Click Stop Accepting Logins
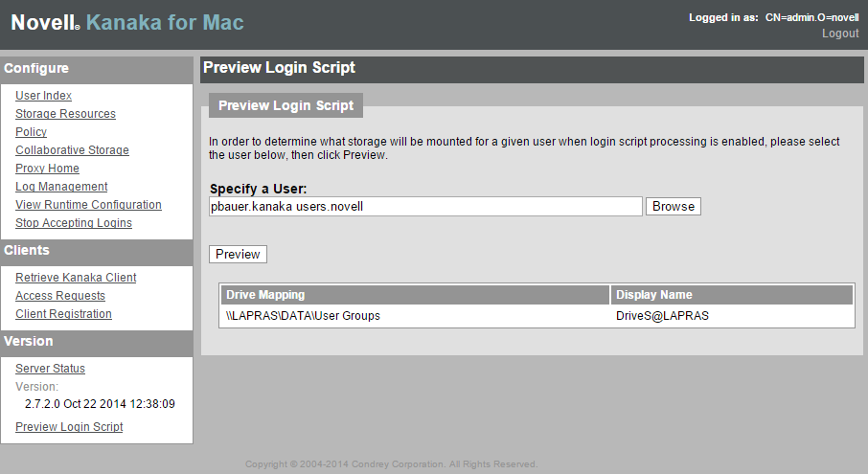The width and height of the screenshot is (868, 474). [x=74, y=223]
